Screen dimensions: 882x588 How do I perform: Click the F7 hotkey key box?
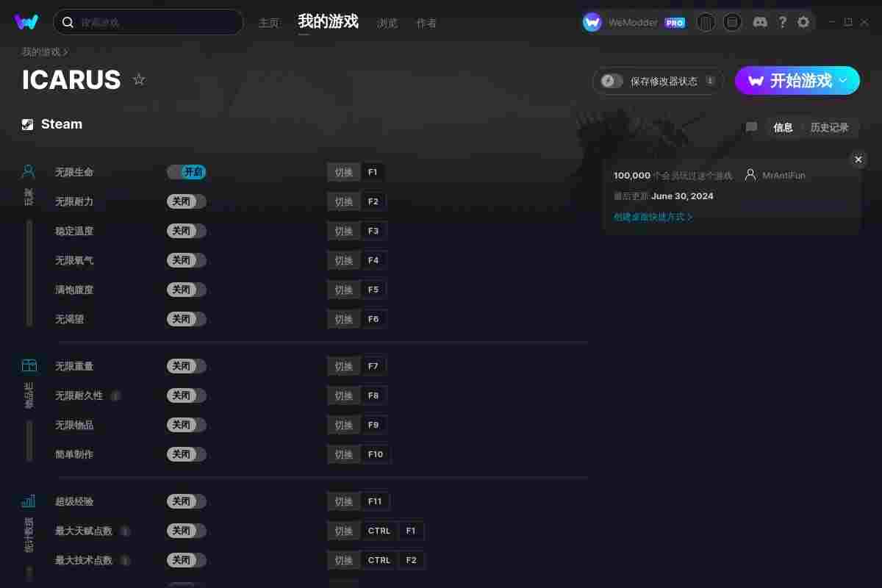pos(373,366)
